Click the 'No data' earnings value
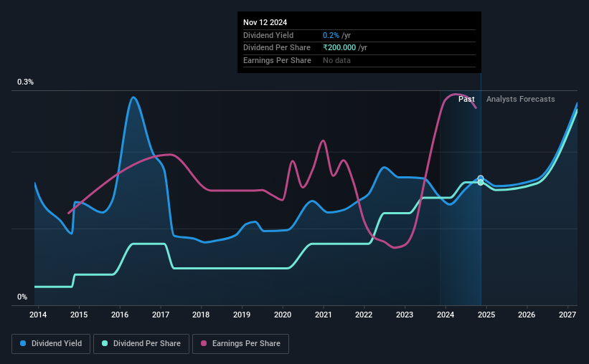This screenshot has width=589, height=364. [336, 60]
